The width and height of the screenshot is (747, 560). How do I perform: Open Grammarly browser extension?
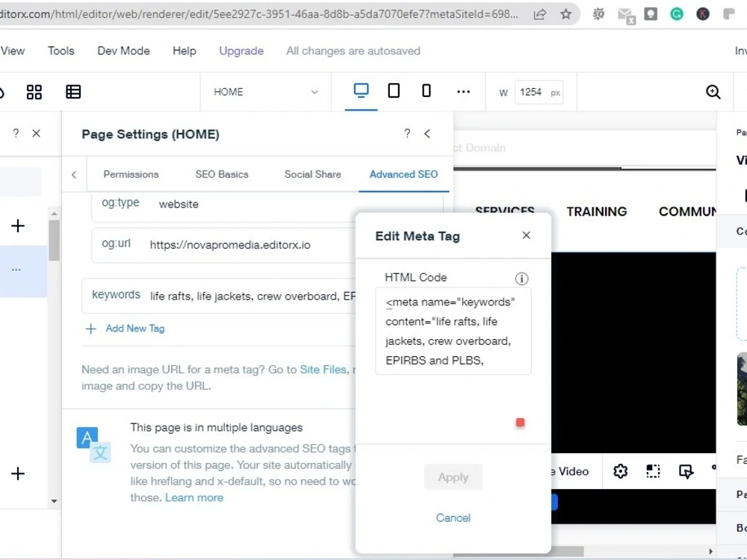click(x=677, y=14)
